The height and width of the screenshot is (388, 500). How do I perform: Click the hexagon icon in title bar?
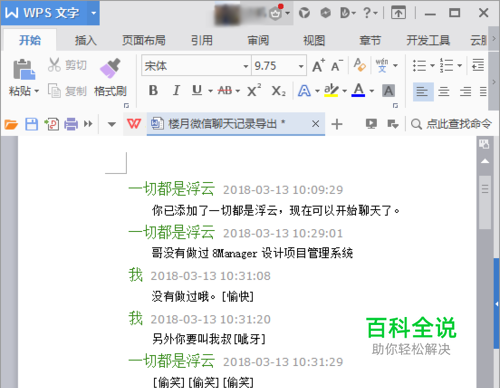(x=326, y=13)
